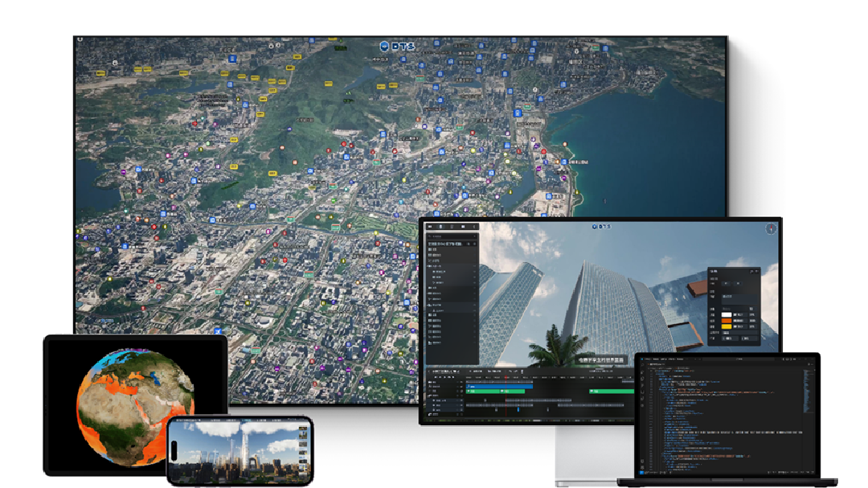Screen dimensions: 868x488
Task: Expand the first item in the scene tree
Action: 428,250
